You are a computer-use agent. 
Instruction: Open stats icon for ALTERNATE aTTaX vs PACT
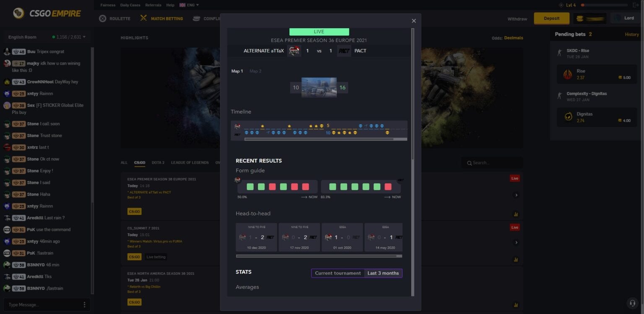coord(516,214)
